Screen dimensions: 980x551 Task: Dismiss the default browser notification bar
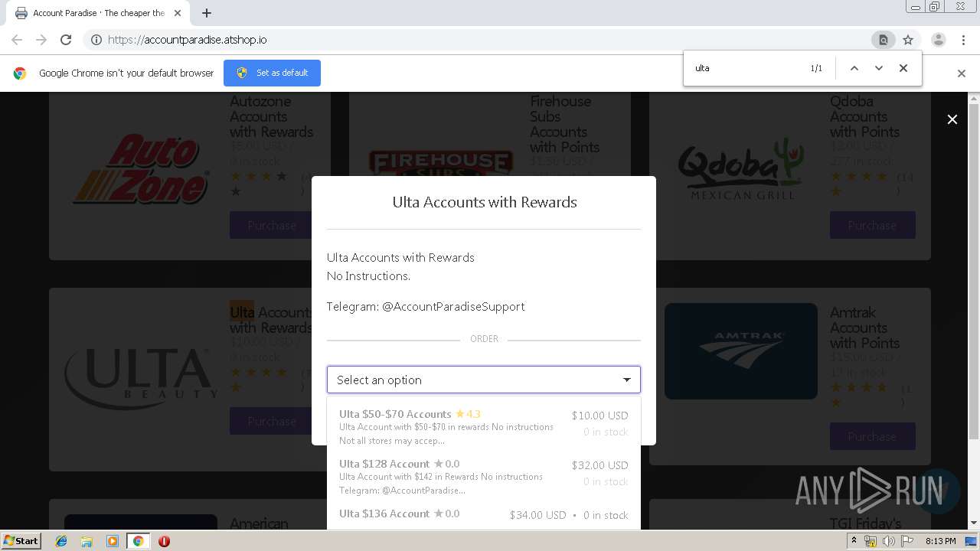[962, 73]
